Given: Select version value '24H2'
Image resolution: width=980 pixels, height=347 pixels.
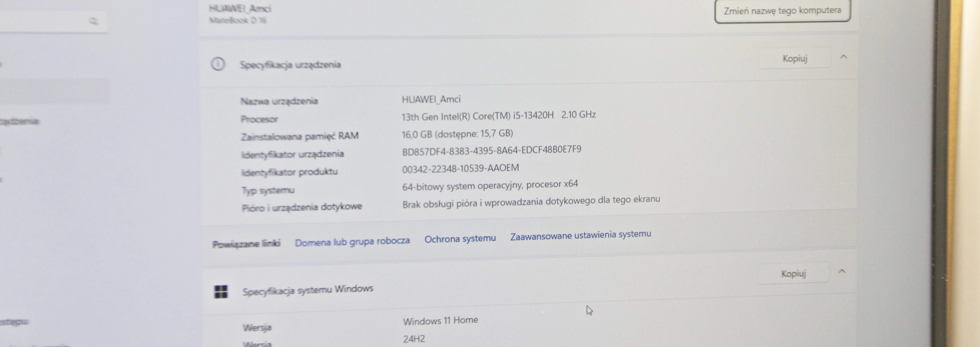Looking at the screenshot, I should pos(414,339).
